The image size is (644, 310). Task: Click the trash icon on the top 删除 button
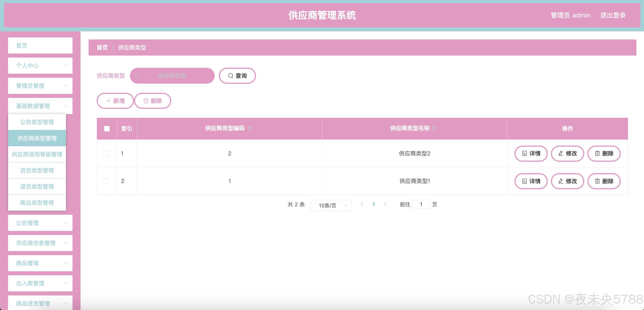[146, 101]
